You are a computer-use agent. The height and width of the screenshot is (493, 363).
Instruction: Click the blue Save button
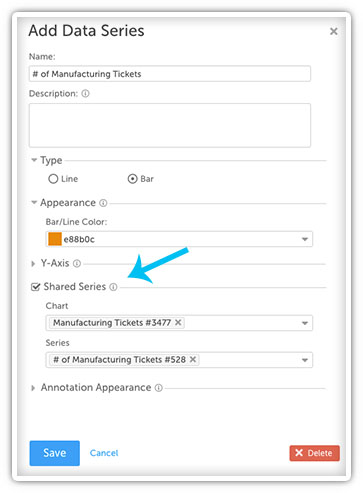55,453
